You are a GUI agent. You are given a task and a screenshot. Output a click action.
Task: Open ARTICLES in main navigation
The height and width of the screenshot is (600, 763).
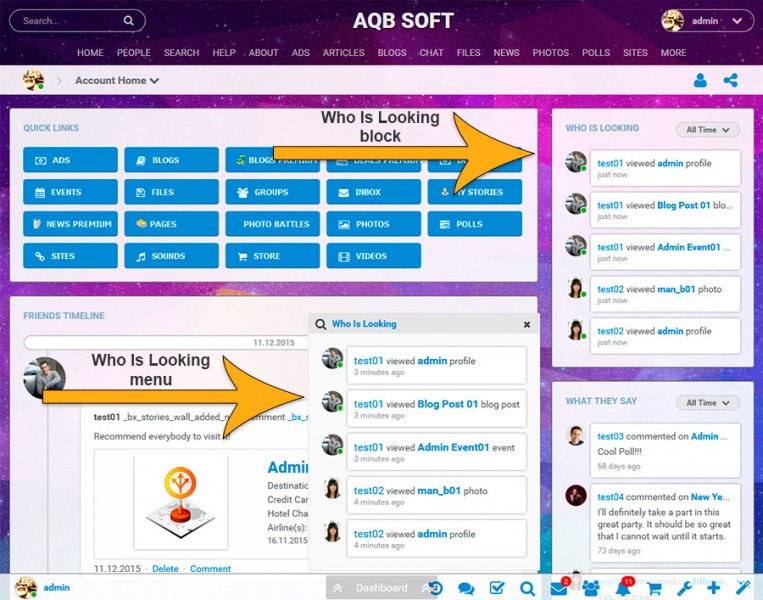(x=344, y=53)
